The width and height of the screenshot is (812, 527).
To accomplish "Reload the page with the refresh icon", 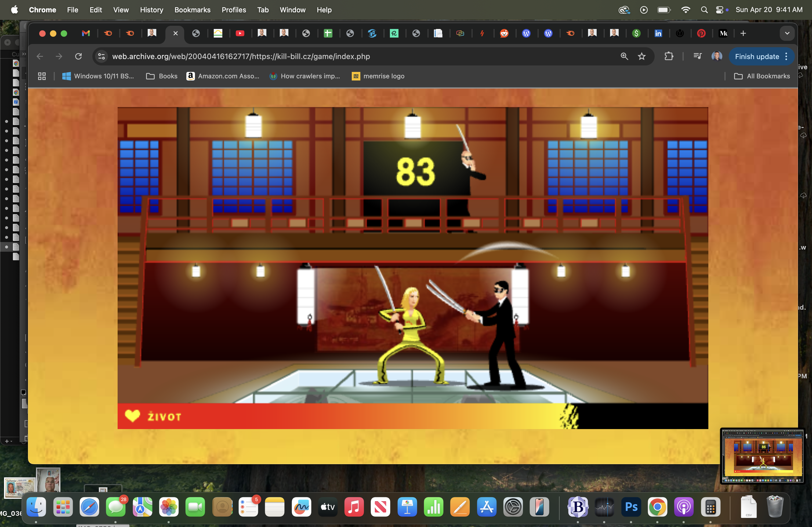I will tap(78, 56).
